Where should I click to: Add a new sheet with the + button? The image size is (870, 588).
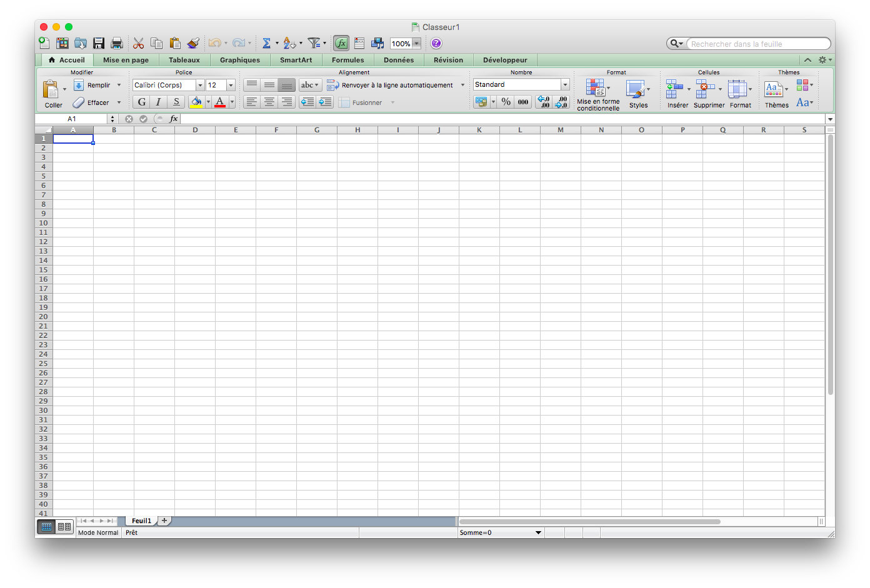164,520
